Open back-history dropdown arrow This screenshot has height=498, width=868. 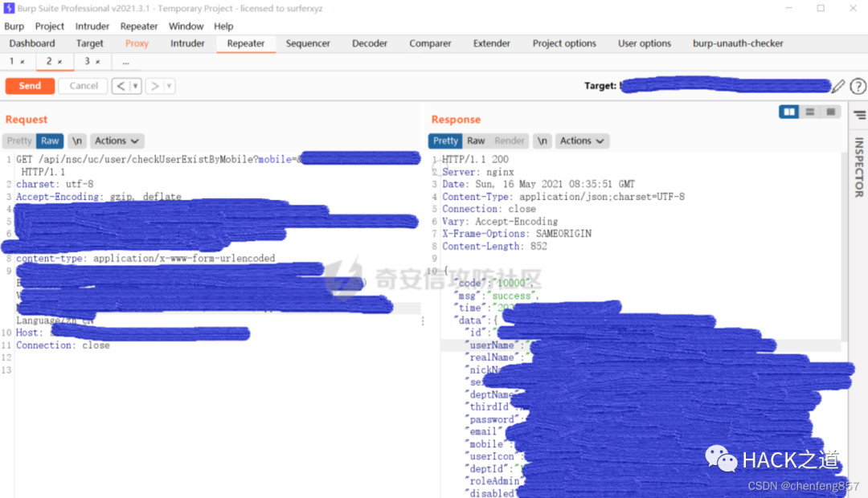tap(136, 86)
